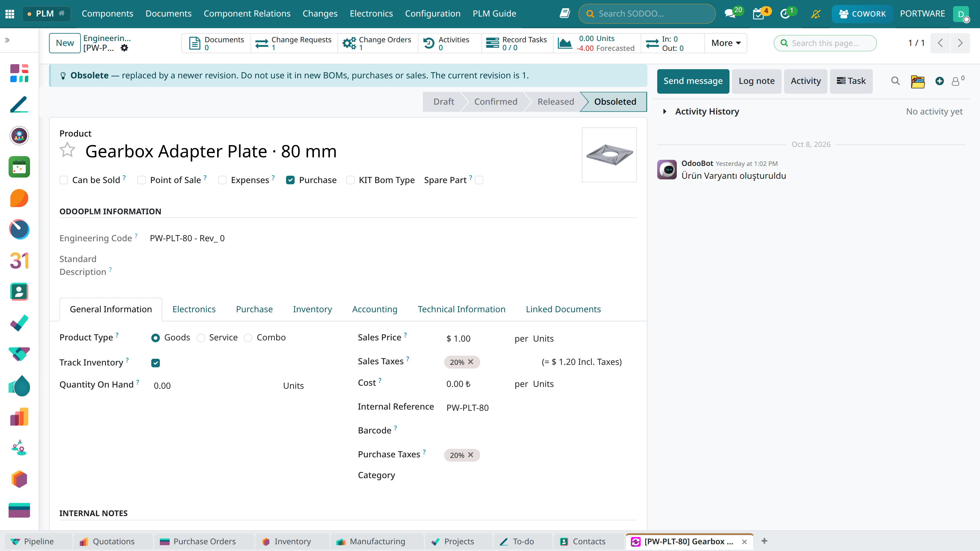Uncheck the Track Inventory checkbox
The width and height of the screenshot is (980, 551).
(156, 363)
